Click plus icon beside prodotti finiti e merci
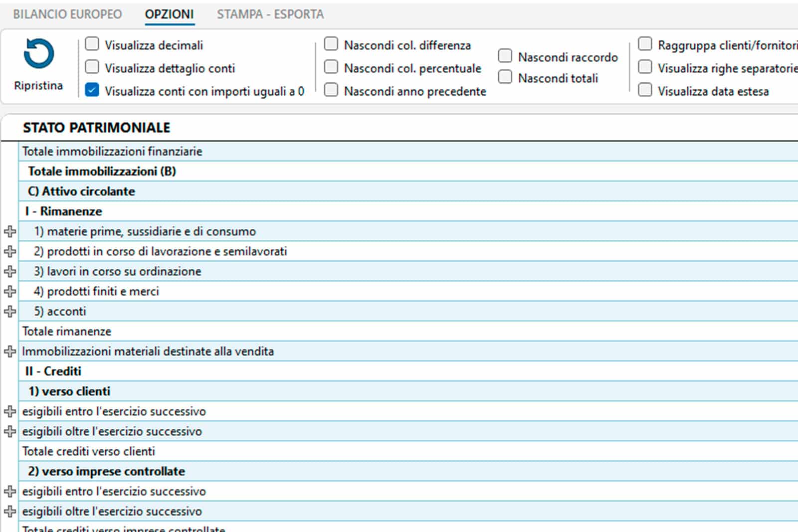The height and width of the screenshot is (532, 798). [x=10, y=291]
